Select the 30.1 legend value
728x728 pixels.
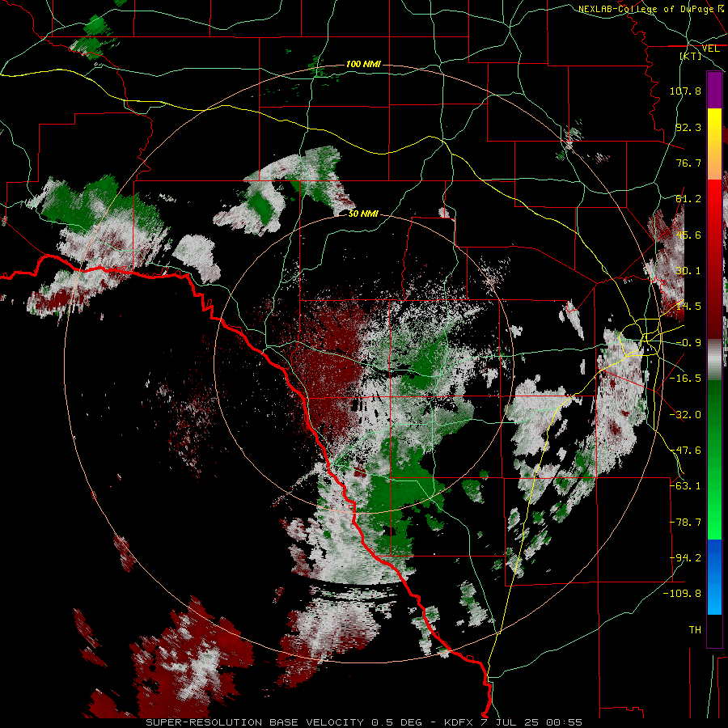click(x=688, y=271)
